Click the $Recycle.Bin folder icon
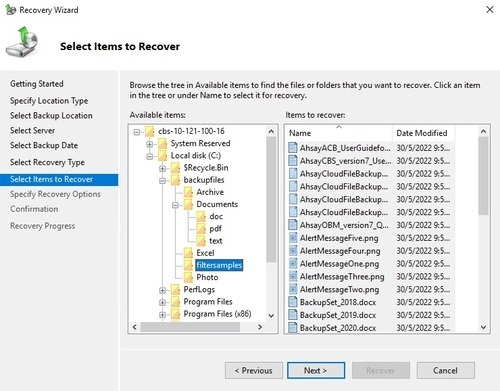Image resolution: width=500 pixels, height=391 pixels. 175,168
